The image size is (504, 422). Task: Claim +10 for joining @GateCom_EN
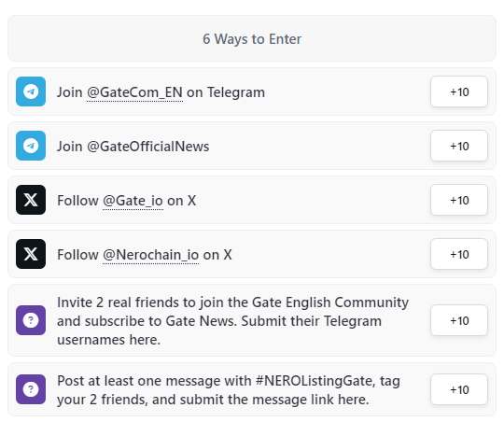coord(459,91)
